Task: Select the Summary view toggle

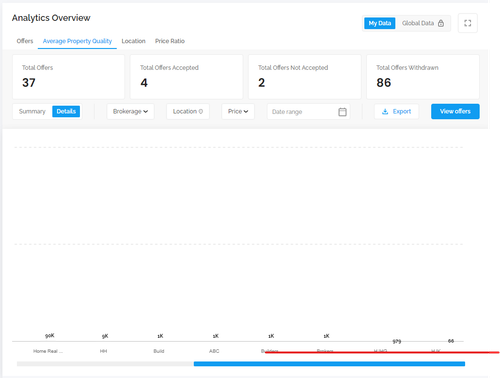Action: click(32, 111)
